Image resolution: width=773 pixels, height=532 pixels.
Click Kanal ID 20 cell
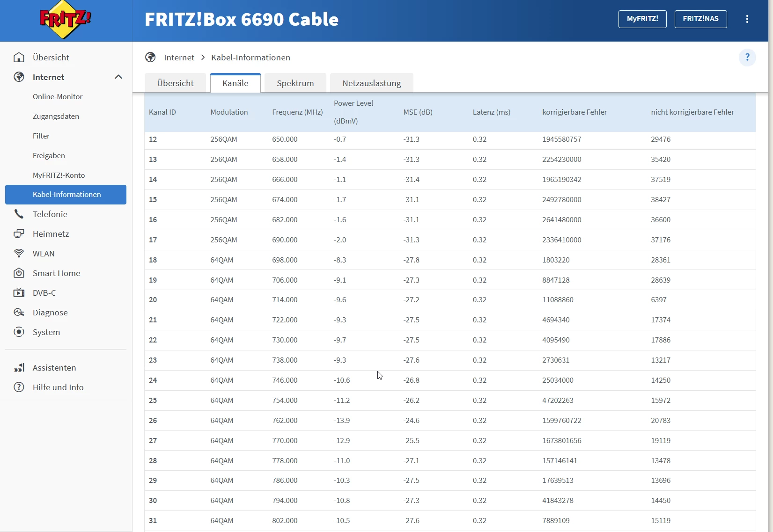coord(153,300)
